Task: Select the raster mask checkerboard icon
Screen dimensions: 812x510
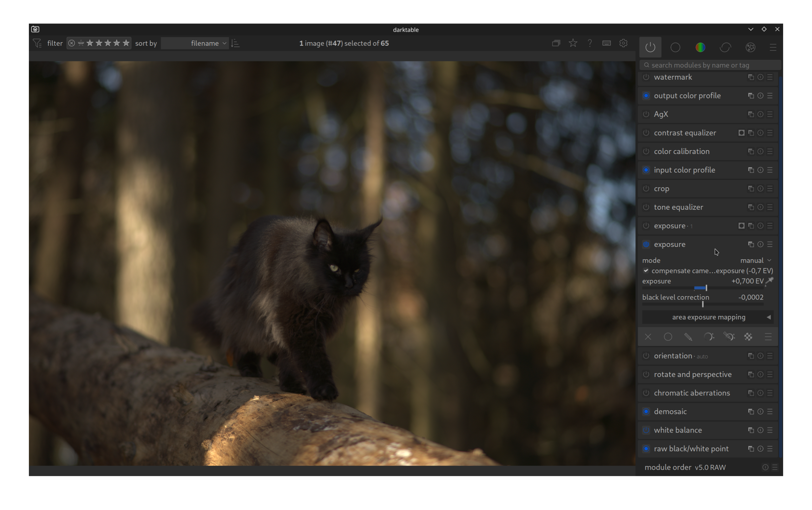Action: pyautogui.click(x=748, y=337)
